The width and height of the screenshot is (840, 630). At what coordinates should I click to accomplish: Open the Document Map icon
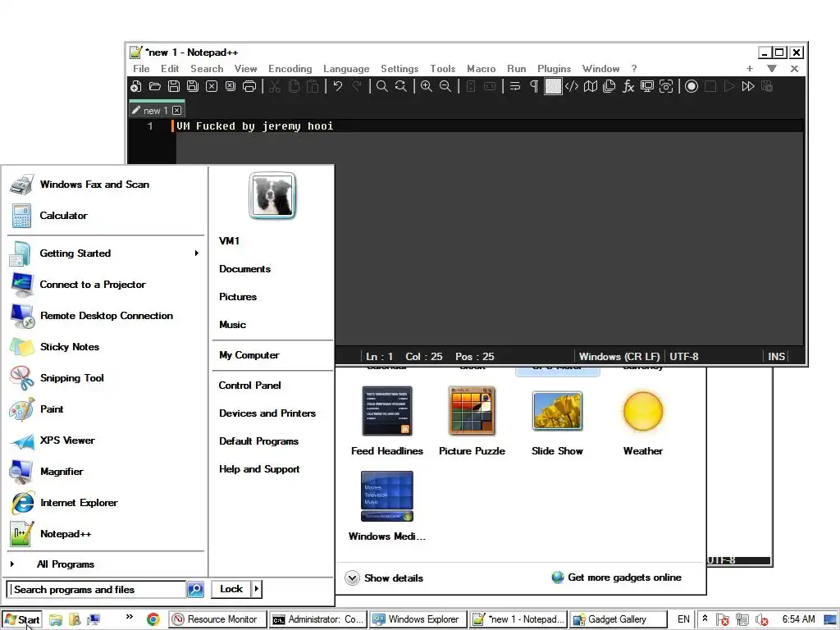click(591, 86)
